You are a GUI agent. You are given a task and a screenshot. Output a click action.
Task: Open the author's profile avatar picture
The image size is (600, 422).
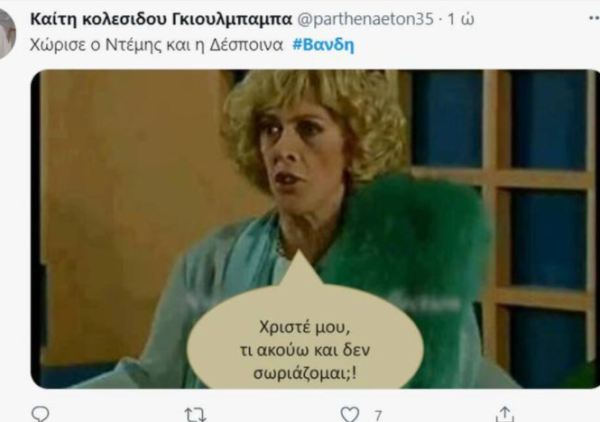click(x=7, y=34)
